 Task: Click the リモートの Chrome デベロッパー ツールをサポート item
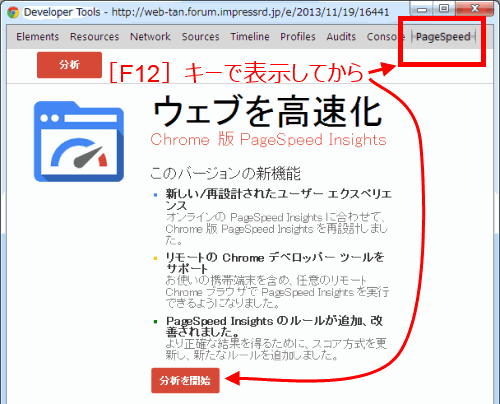(x=275, y=263)
